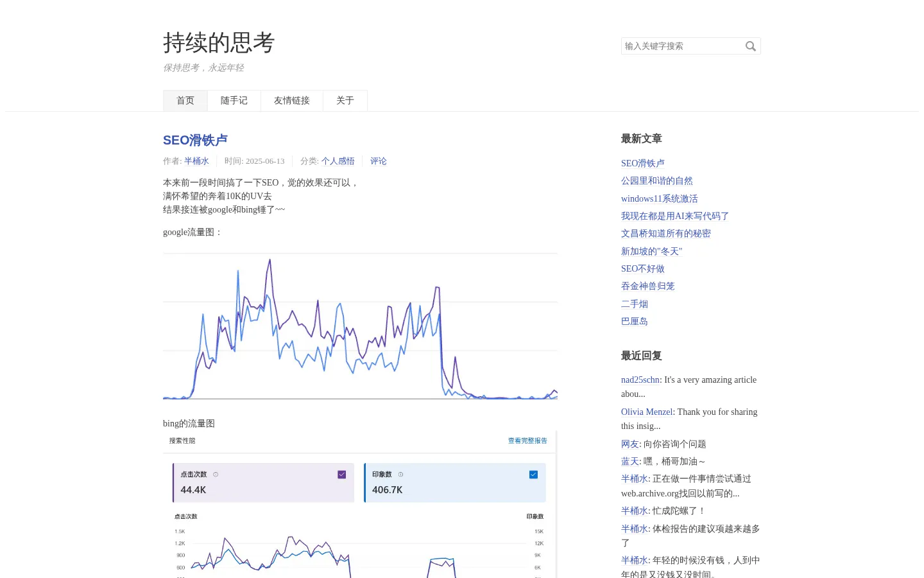The height and width of the screenshot is (578, 924).
Task: Click the search magnifier icon
Action: coord(750,46)
